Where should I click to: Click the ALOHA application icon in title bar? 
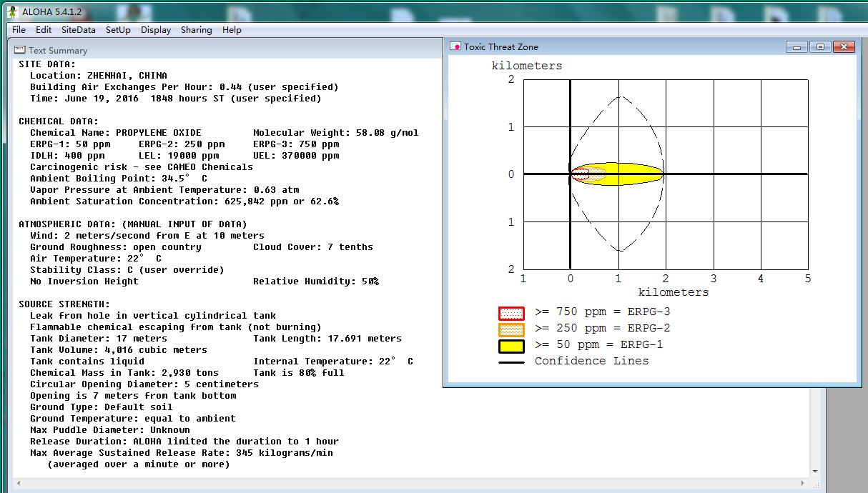tap(11, 11)
